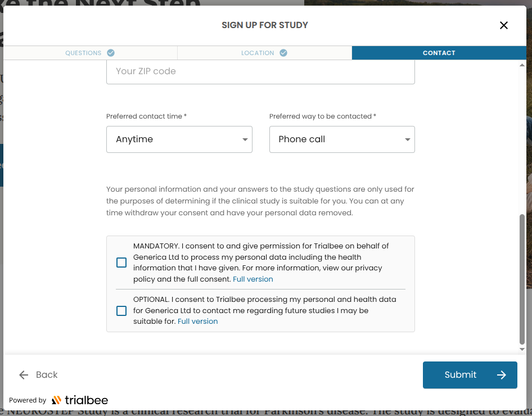The height and width of the screenshot is (416, 532).
Task: Check the mandatory Trialbee consent checkbox
Action: click(121, 263)
